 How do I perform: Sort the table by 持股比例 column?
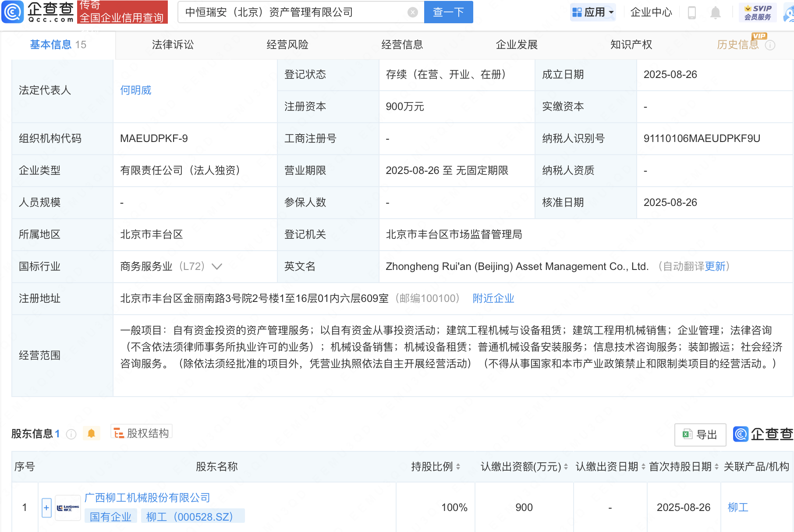457,467
